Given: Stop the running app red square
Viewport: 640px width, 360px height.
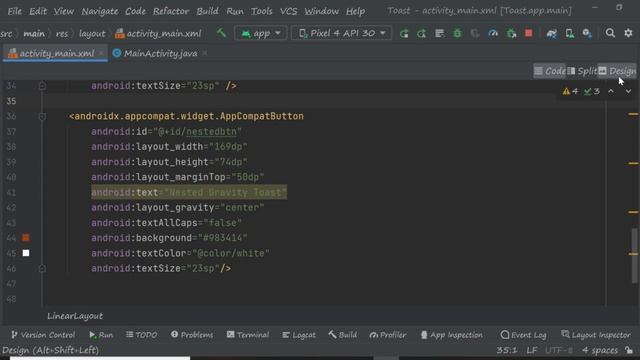Looking at the screenshot, I should [529, 33].
